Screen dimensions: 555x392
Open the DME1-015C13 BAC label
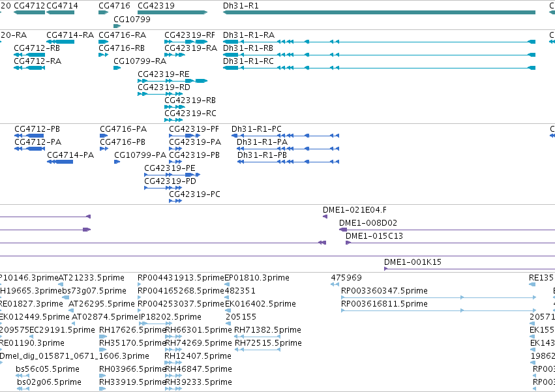point(374,236)
